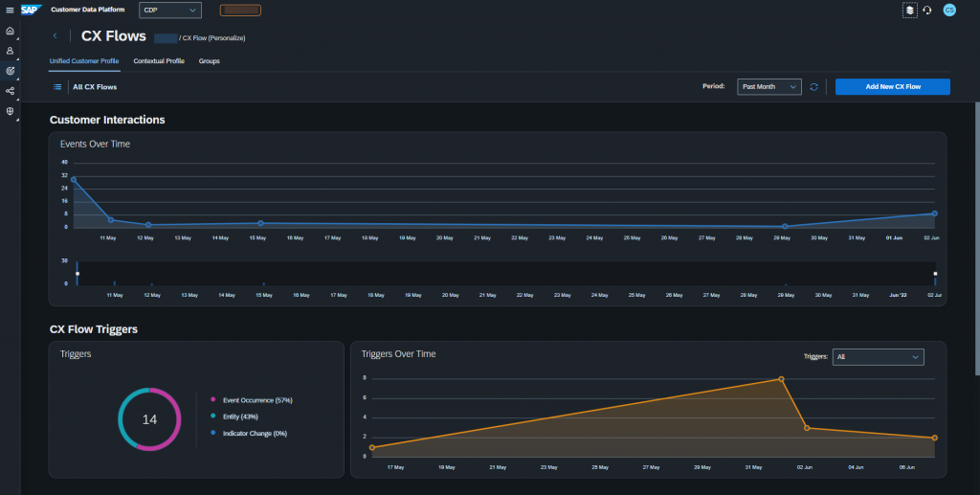Open the shield Governance sidebar icon
The width and height of the screenshot is (980, 495).
point(10,111)
